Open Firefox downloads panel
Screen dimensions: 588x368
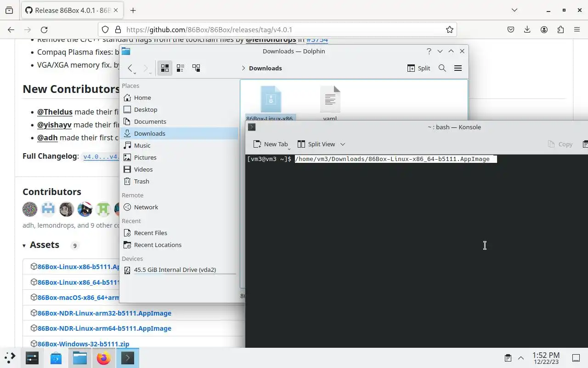click(x=527, y=29)
